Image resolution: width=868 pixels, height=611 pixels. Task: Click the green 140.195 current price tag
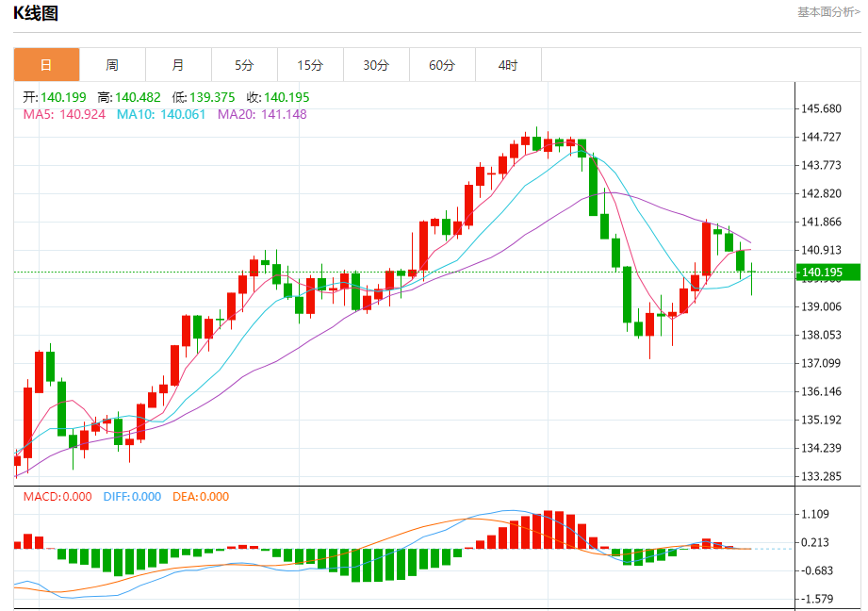827,272
